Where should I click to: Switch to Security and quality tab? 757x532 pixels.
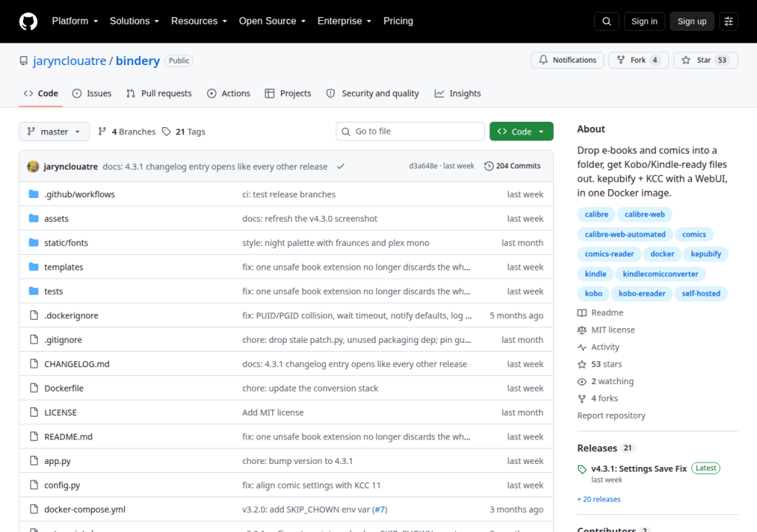tap(373, 94)
